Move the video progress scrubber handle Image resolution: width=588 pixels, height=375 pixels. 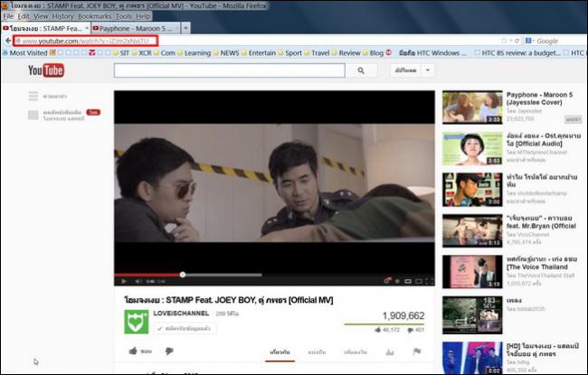(x=183, y=275)
